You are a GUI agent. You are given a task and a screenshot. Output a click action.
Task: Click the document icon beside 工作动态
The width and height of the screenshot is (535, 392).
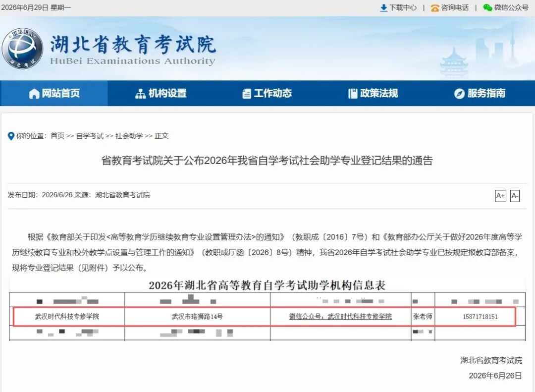pyautogui.click(x=246, y=94)
